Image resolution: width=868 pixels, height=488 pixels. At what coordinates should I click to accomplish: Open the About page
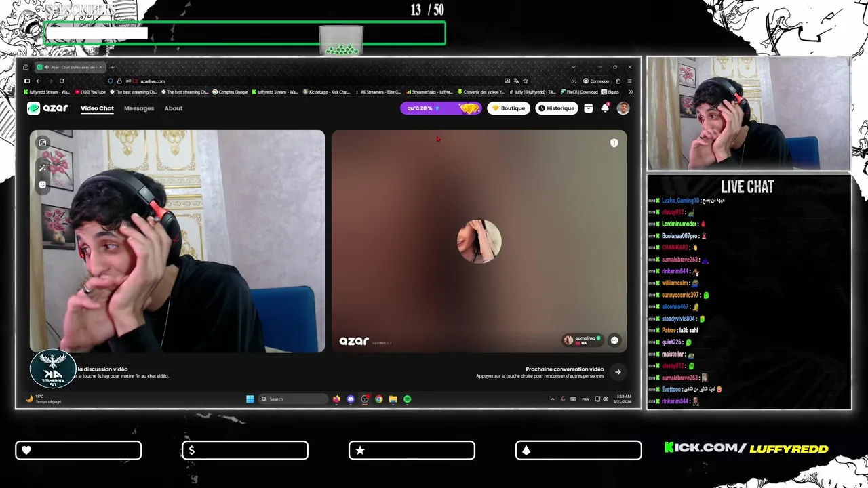tap(174, 108)
